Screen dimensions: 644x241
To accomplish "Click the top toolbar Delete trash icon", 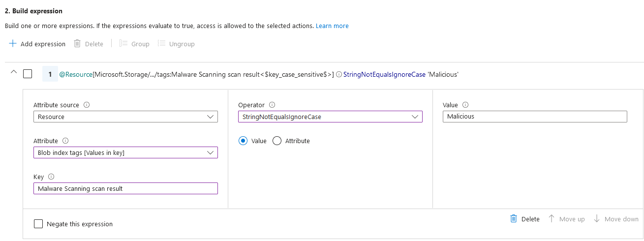I will pyautogui.click(x=77, y=43).
